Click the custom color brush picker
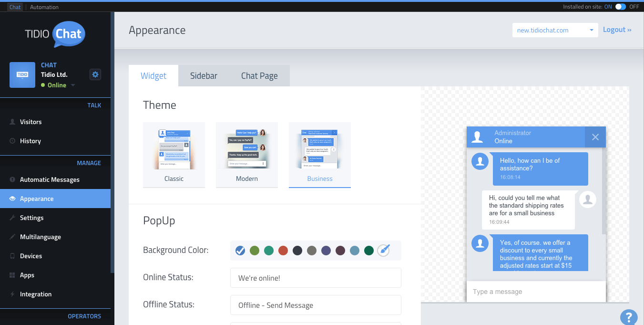 click(x=384, y=250)
